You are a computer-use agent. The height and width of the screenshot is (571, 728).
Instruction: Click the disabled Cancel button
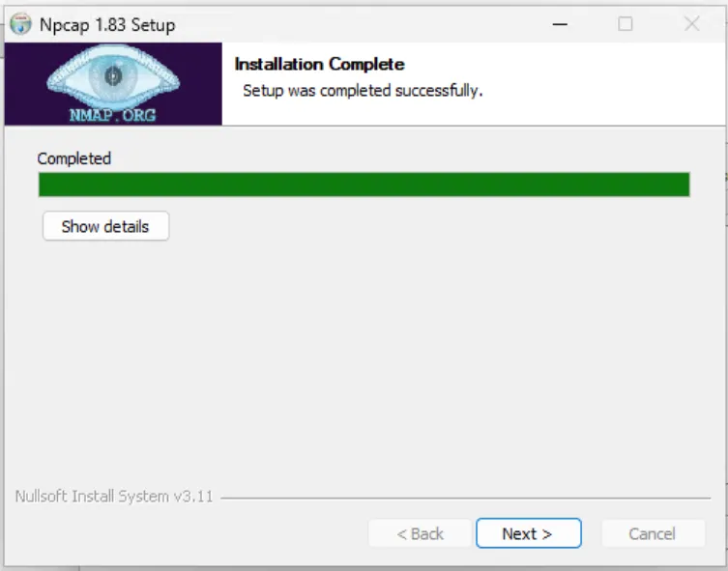tap(654, 533)
